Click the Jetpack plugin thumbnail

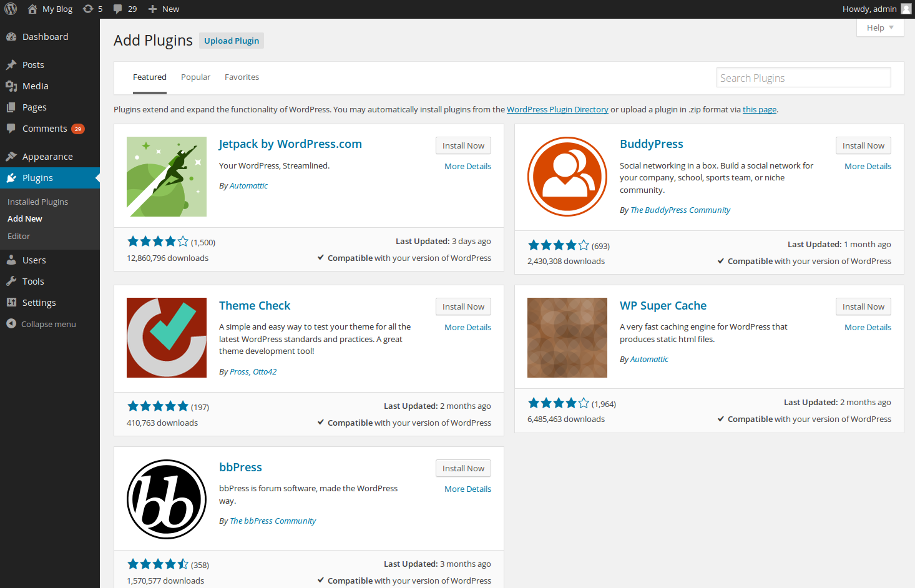[166, 177]
